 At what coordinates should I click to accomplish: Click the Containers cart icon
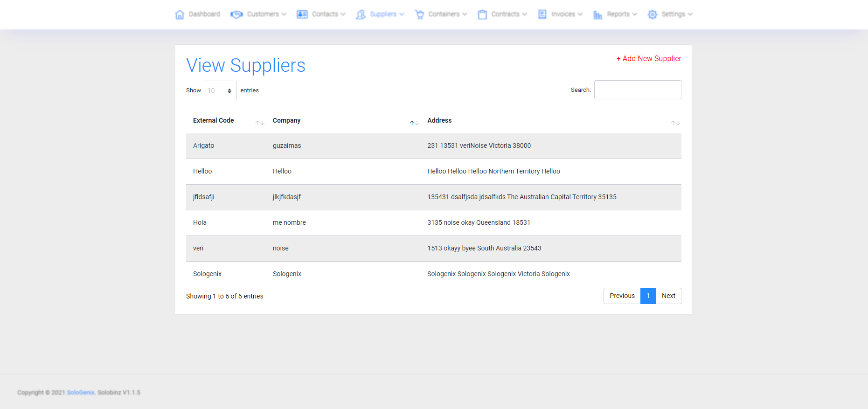[419, 14]
